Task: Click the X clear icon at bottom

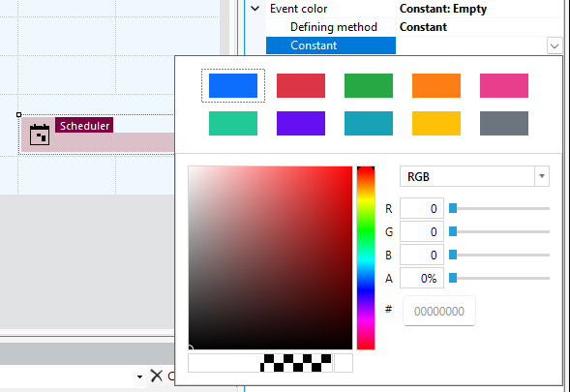Action: pos(157,376)
